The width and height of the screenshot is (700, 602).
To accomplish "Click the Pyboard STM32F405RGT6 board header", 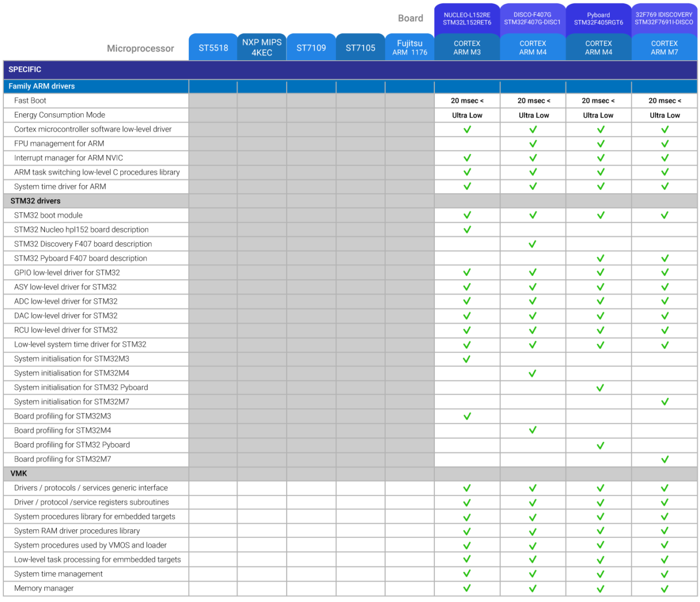I will pyautogui.click(x=598, y=19).
